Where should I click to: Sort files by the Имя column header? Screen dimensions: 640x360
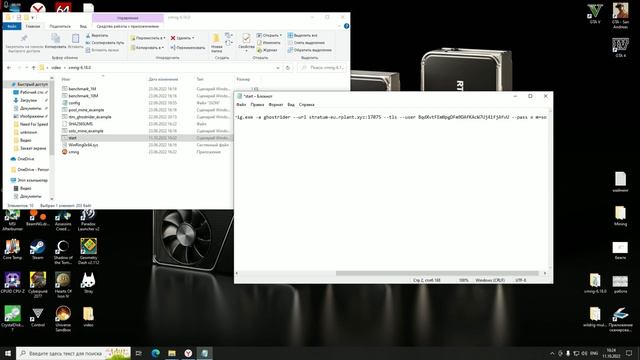(66, 79)
